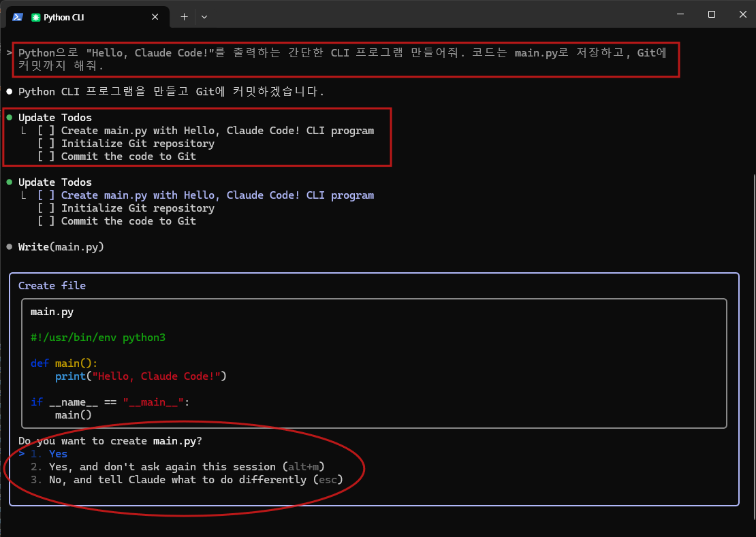
Task: Click the #!/usr/bin/env python3 shebang line
Action: point(98,338)
